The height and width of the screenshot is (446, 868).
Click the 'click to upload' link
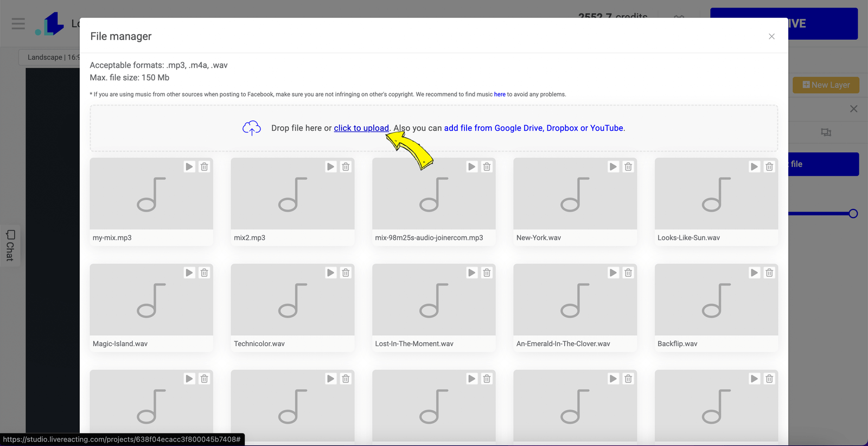point(361,128)
